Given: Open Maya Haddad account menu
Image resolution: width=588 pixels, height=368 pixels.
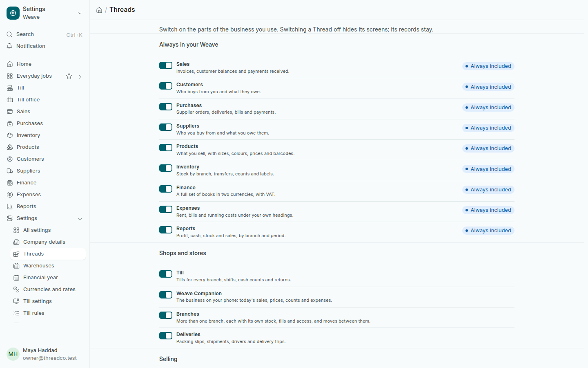Looking at the screenshot, I should [45, 354].
